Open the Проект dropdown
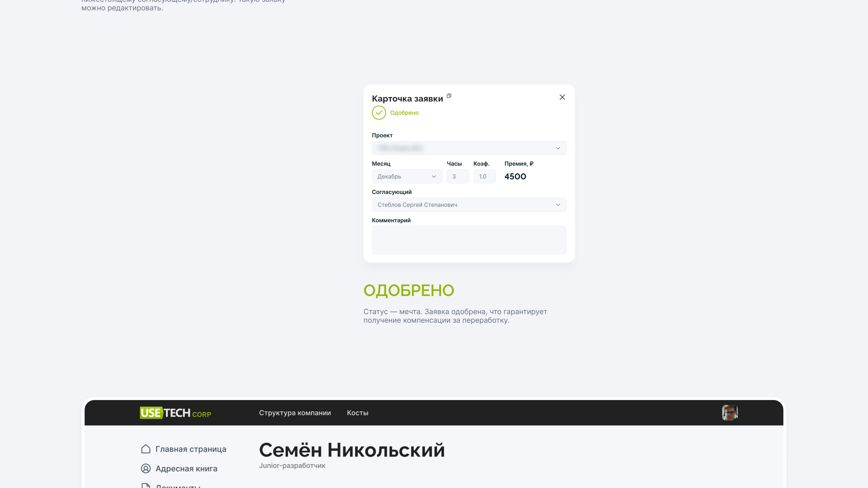The height and width of the screenshot is (488, 868). pyautogui.click(x=469, y=148)
